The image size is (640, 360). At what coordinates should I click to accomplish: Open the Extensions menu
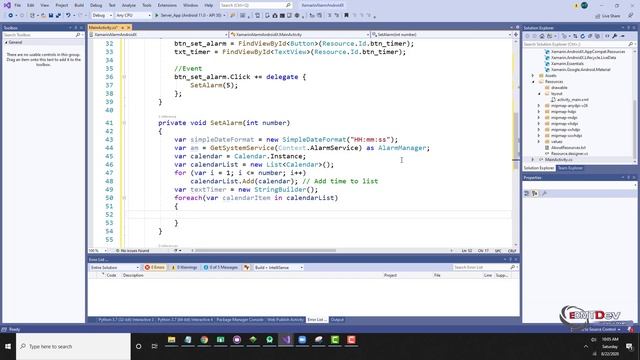[167, 5]
